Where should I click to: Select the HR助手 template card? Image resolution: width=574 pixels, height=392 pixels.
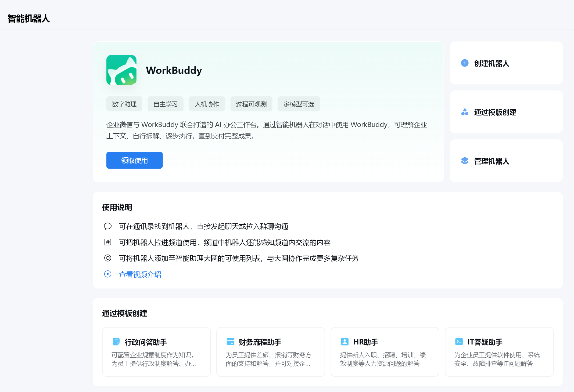tap(385, 352)
